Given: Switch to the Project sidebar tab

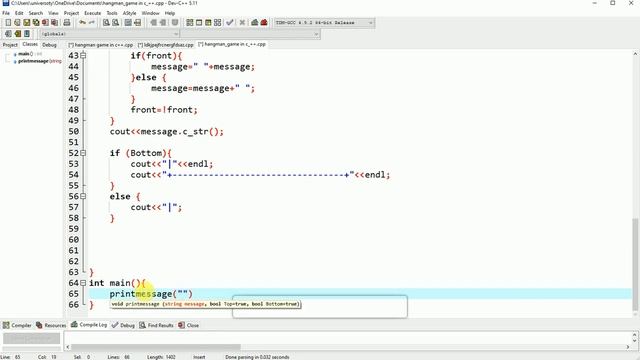Looking at the screenshot, I should pos(10,45).
